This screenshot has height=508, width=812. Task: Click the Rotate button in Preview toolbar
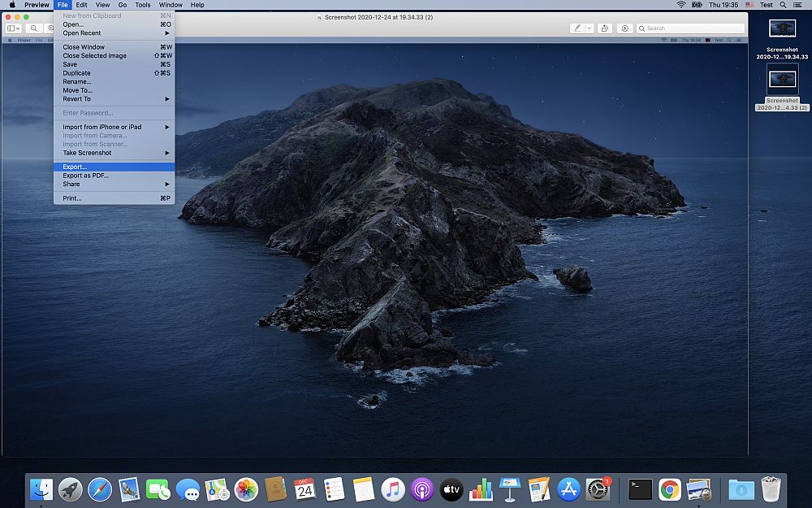(x=605, y=28)
